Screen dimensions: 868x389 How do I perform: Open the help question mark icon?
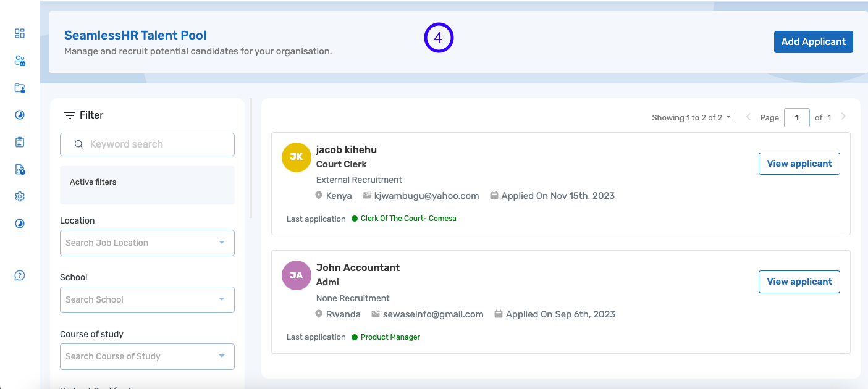[x=20, y=275]
